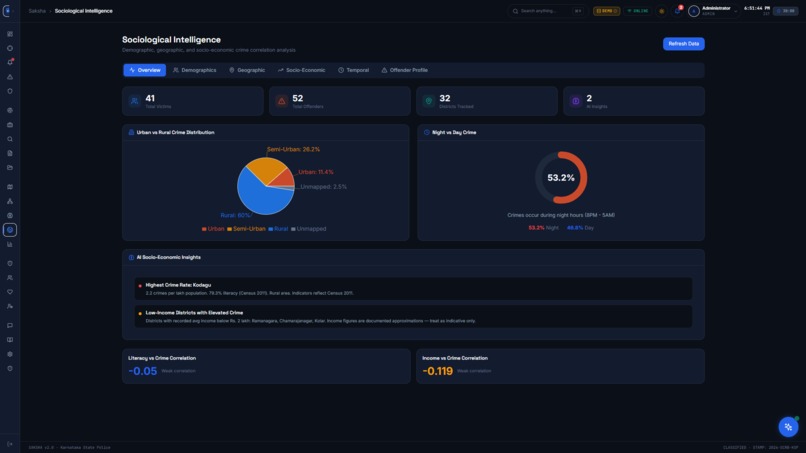Open the document file icon in sidebar
Image resolution: width=806 pixels, height=453 pixels.
(x=10, y=153)
